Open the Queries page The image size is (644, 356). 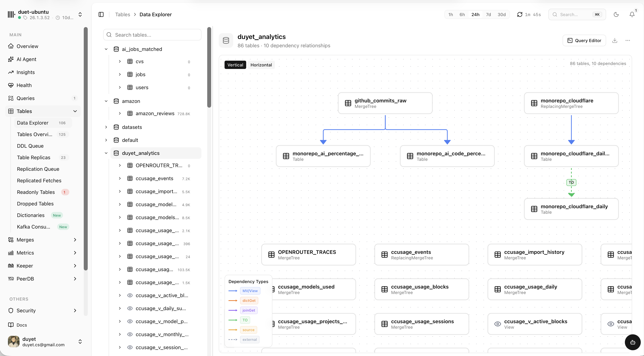(x=43, y=98)
